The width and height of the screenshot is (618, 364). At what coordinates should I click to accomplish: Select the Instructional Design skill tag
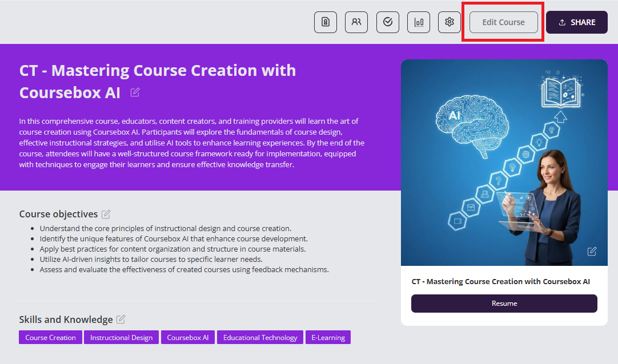[121, 338]
